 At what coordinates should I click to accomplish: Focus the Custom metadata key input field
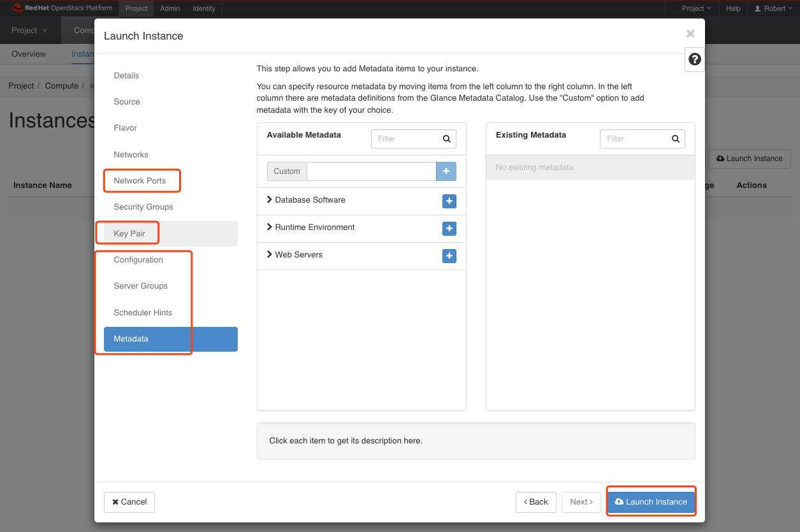coord(371,171)
